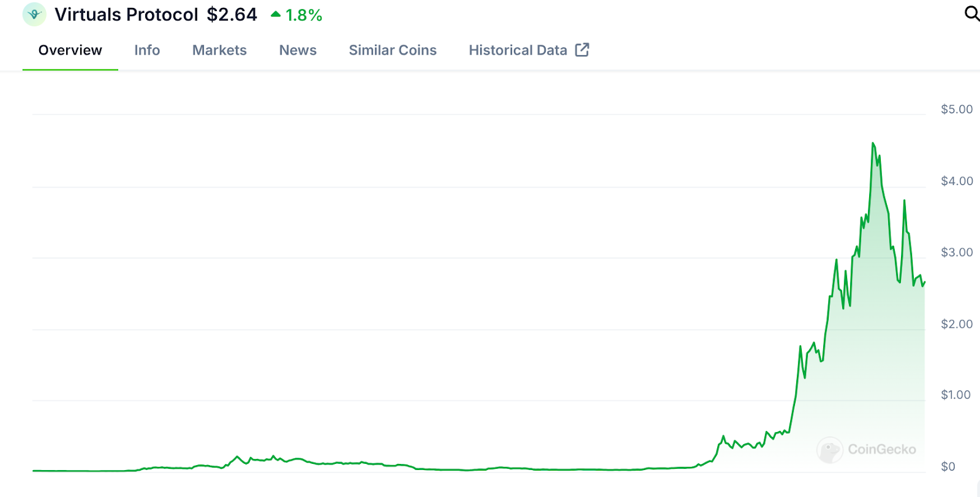This screenshot has height=497, width=980.
Task: Click the Virtuals Protocol coin logo
Action: 34,14
